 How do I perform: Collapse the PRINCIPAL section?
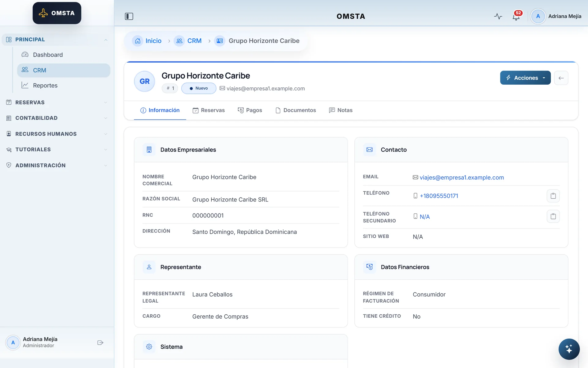pos(57,40)
